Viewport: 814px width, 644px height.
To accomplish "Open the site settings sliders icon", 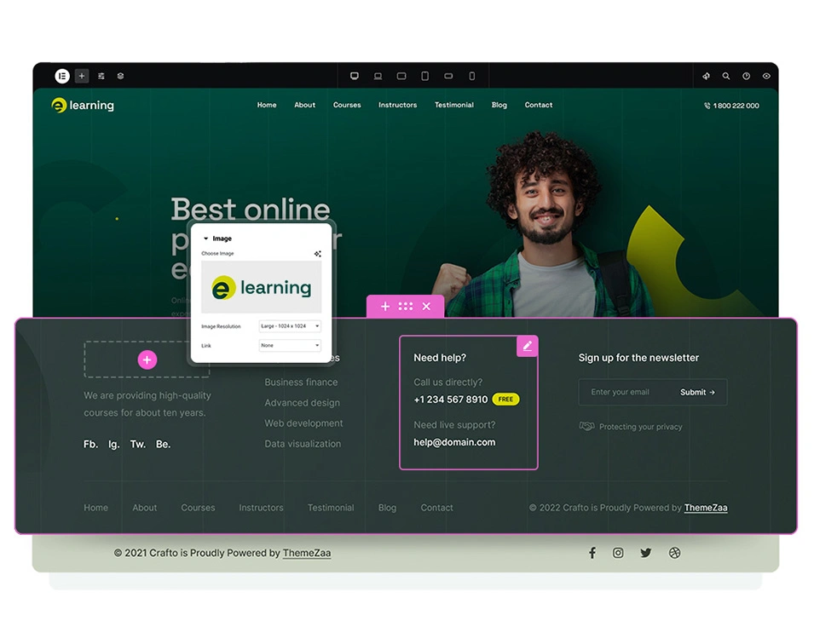I will click(101, 76).
